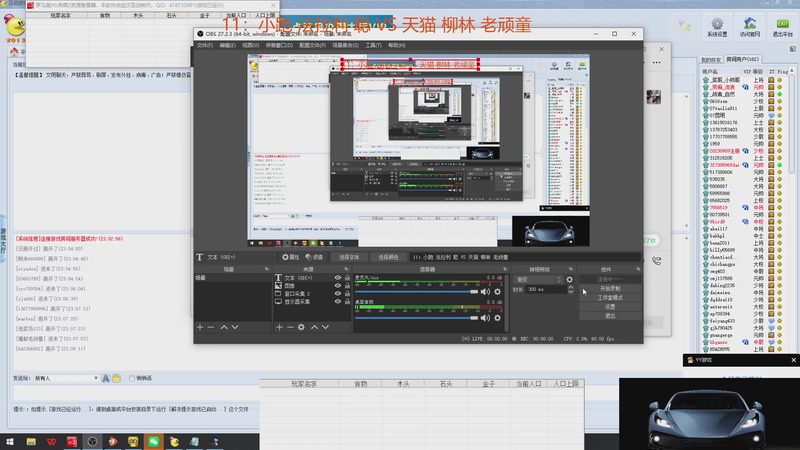
Task: Click the chat message input field
Action: (x=136, y=393)
